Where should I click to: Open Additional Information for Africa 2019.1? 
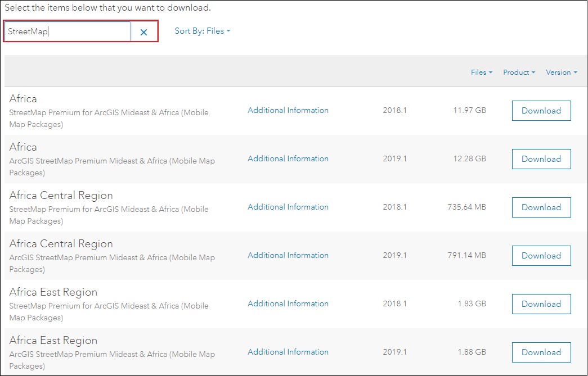coord(288,158)
